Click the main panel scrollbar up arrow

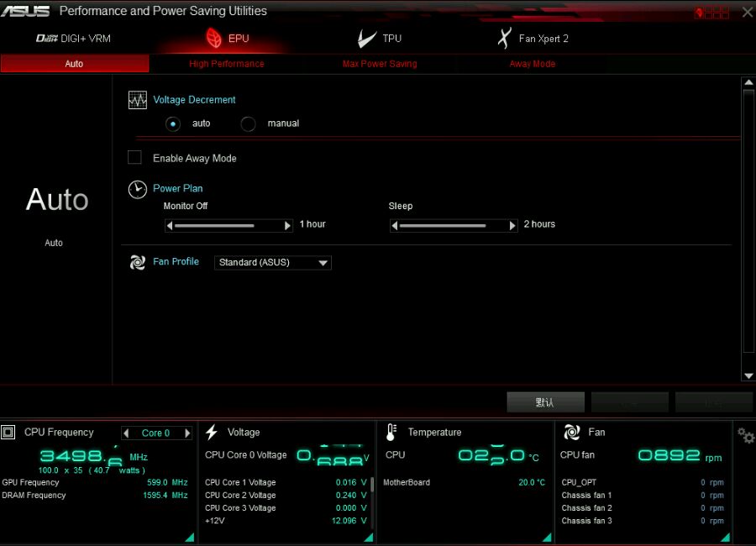point(748,82)
